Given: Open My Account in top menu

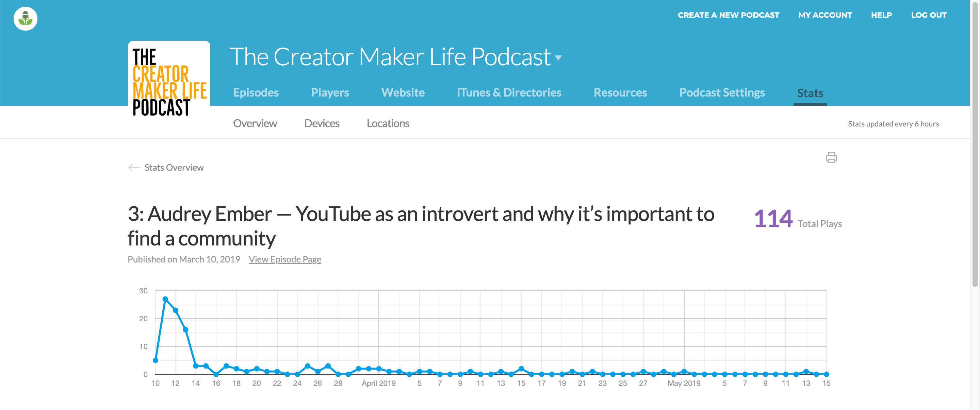Looking at the screenshot, I should click(825, 15).
